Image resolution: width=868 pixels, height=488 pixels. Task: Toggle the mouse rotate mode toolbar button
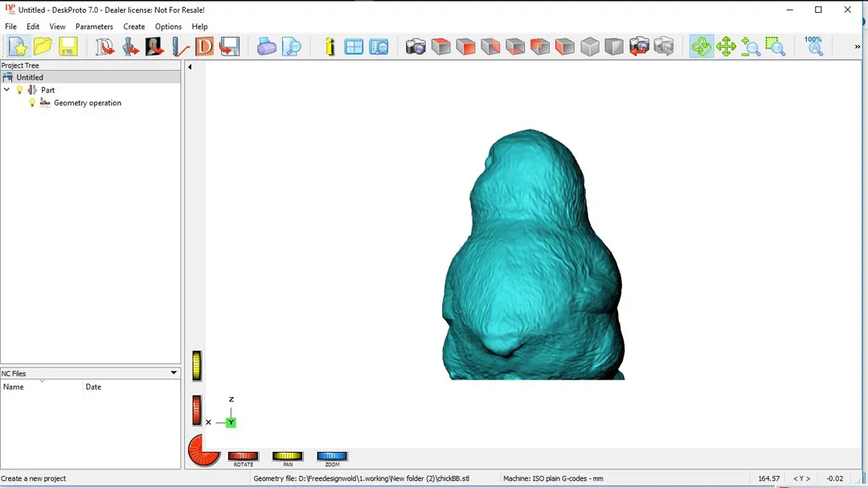point(702,47)
